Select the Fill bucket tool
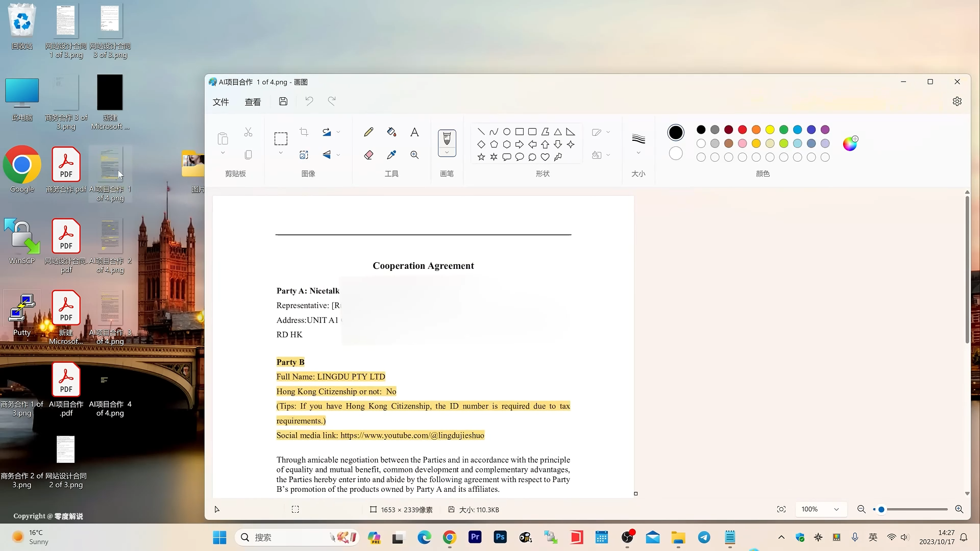Image resolution: width=980 pixels, height=551 pixels. pyautogui.click(x=391, y=132)
